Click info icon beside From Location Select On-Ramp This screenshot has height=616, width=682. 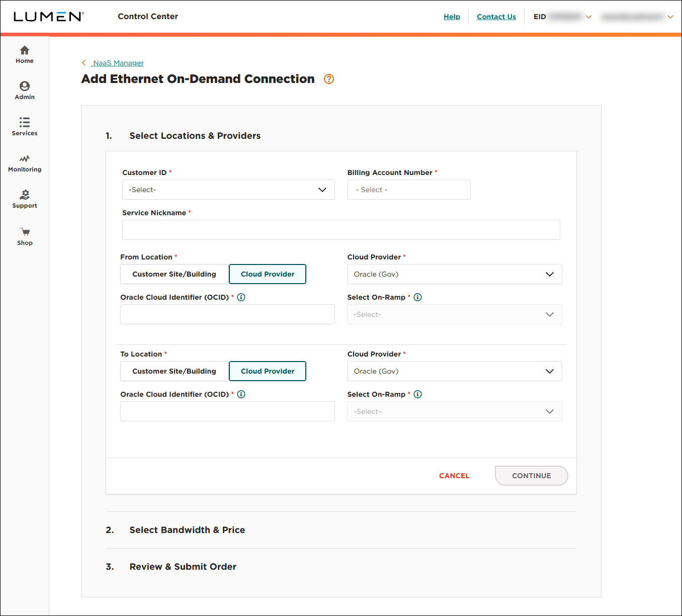417,297
